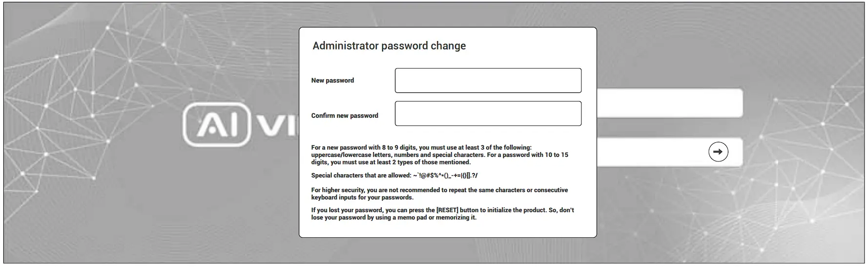Click the '[RESET]' word in the note

click(x=447, y=210)
